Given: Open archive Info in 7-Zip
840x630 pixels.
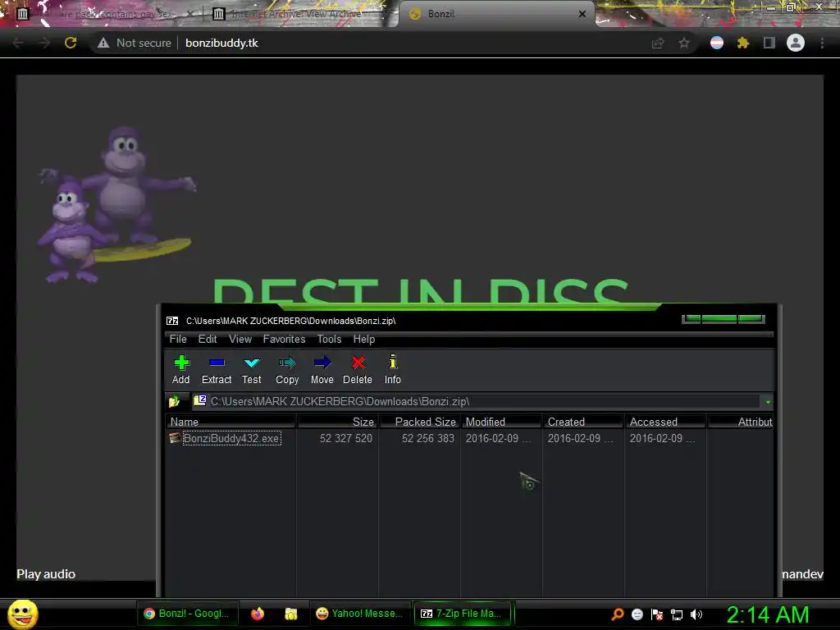Looking at the screenshot, I should pos(393,369).
